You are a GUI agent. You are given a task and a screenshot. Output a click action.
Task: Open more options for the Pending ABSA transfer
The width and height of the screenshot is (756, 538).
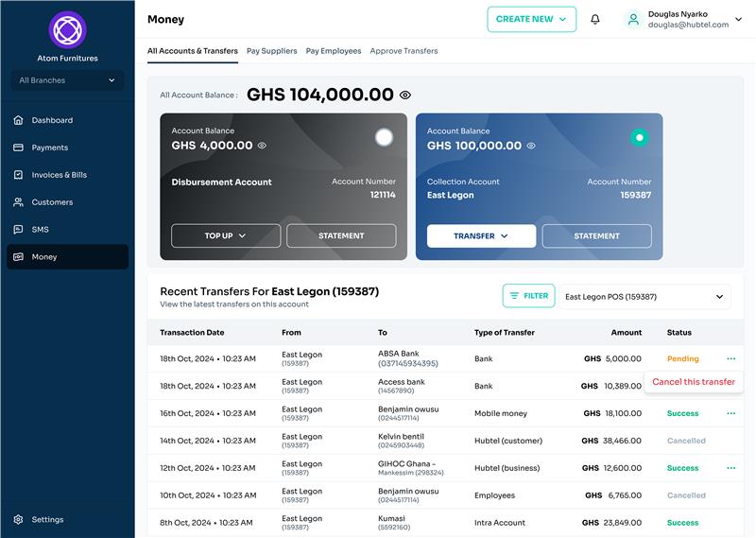tap(730, 359)
